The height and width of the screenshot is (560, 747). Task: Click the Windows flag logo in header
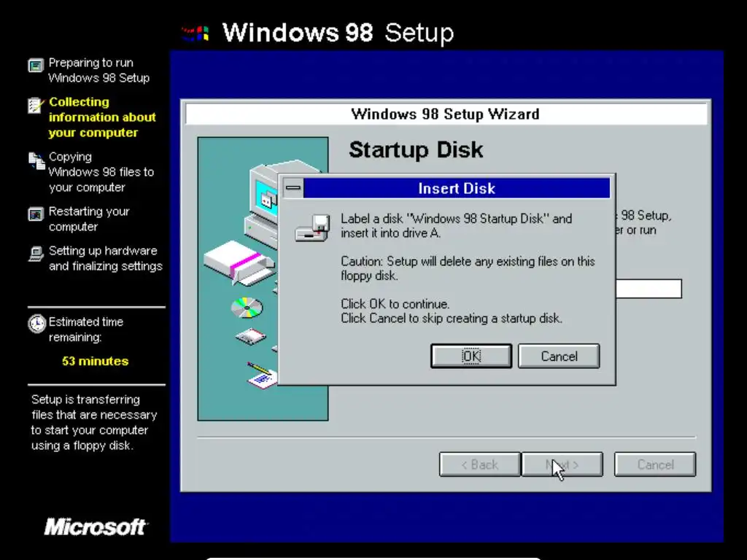tap(196, 34)
